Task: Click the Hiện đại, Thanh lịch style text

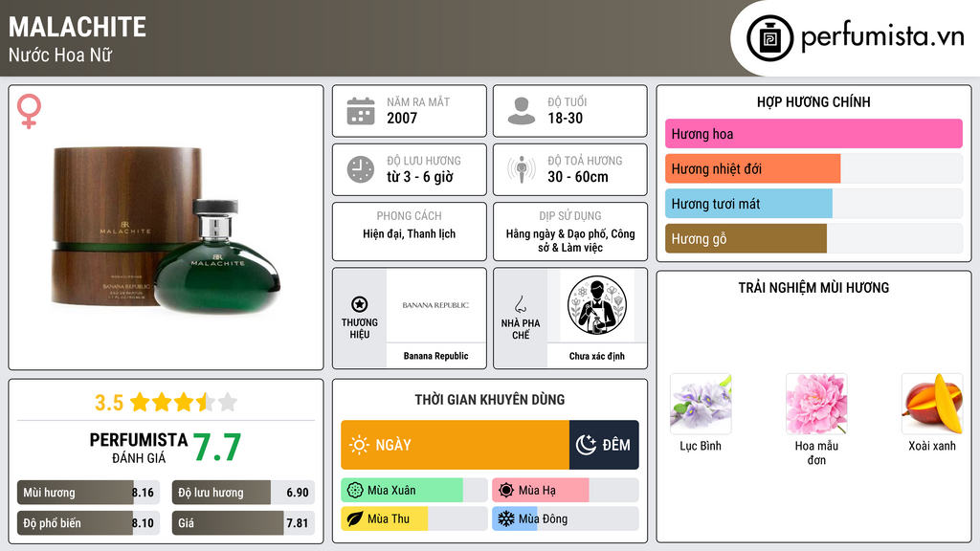Action: pos(410,233)
